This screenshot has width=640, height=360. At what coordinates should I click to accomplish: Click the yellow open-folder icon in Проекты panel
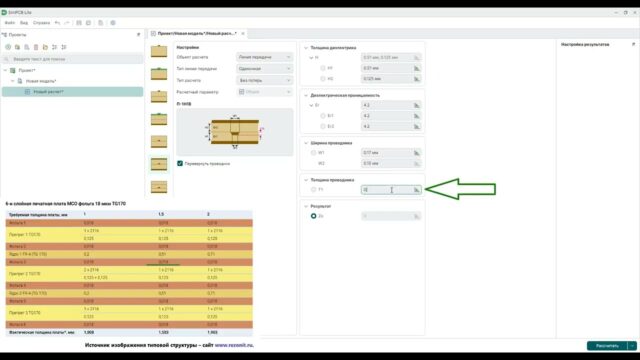tap(45, 47)
